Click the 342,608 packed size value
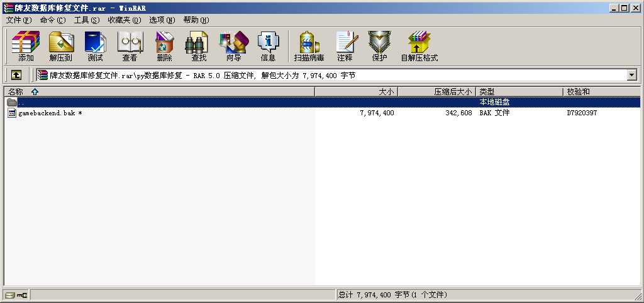The height and width of the screenshot is (303, 644). pyautogui.click(x=458, y=113)
